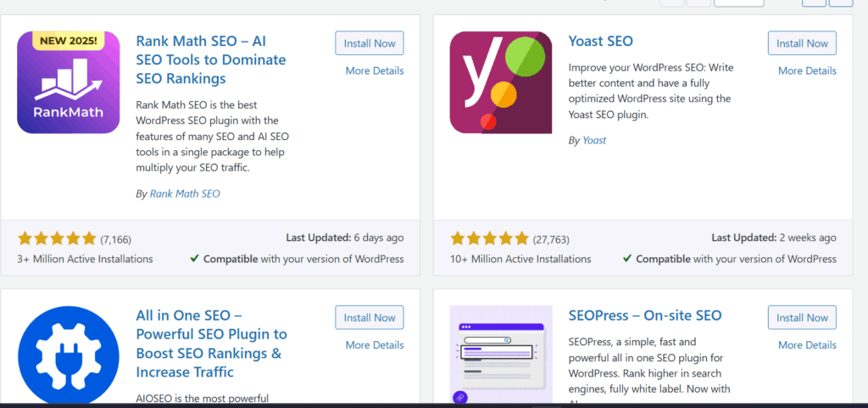The height and width of the screenshot is (408, 868).
Task: Show More Details for All in One SEO
Action: [x=375, y=345]
